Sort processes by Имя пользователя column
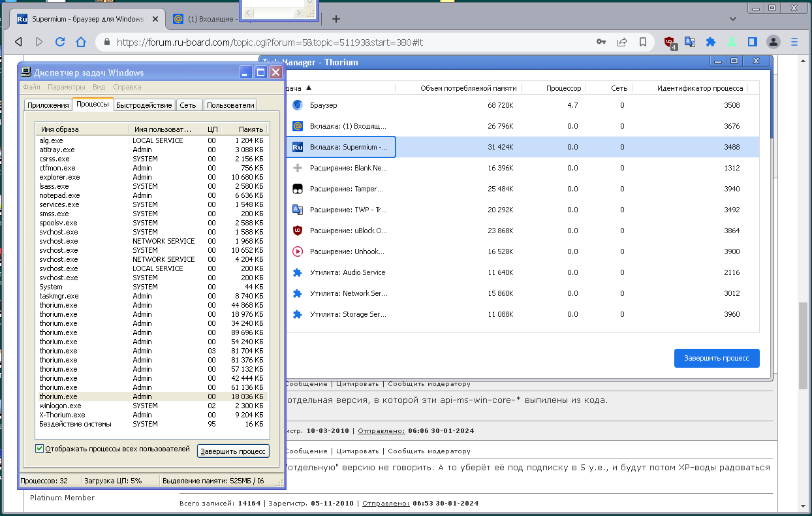The height and width of the screenshot is (516, 812). [163, 129]
